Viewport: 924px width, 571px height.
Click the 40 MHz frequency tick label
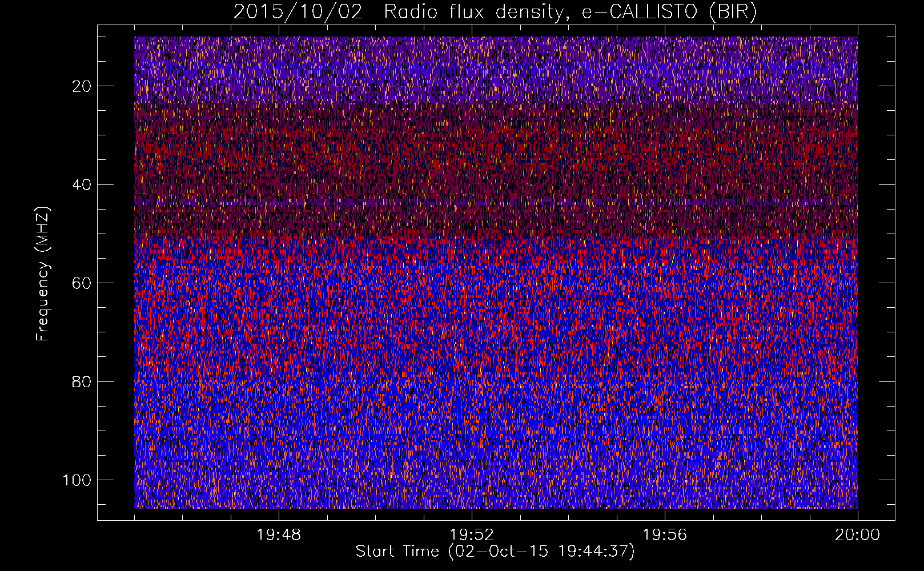point(82,185)
